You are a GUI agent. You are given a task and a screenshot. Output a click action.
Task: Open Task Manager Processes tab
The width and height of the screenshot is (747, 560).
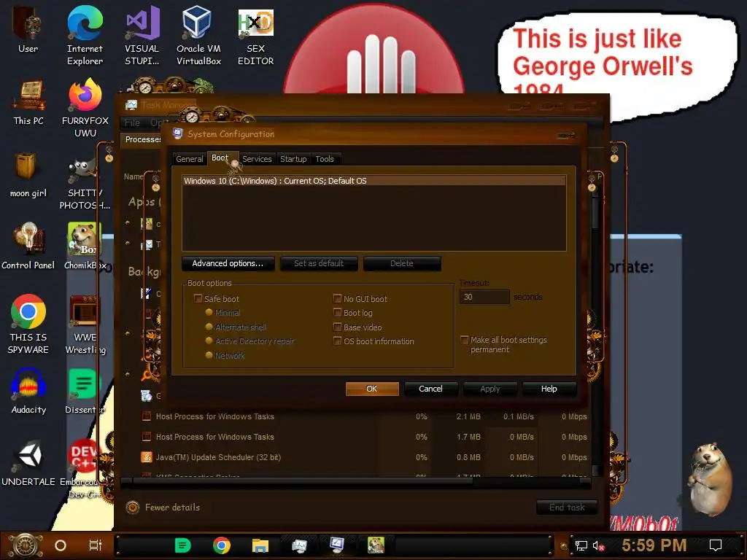coord(142,139)
